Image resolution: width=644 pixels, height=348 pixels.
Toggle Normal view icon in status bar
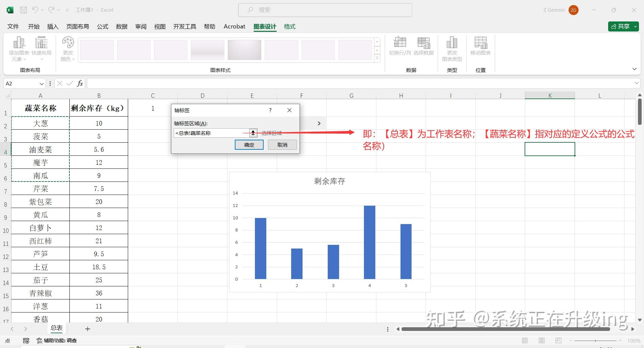524,340
